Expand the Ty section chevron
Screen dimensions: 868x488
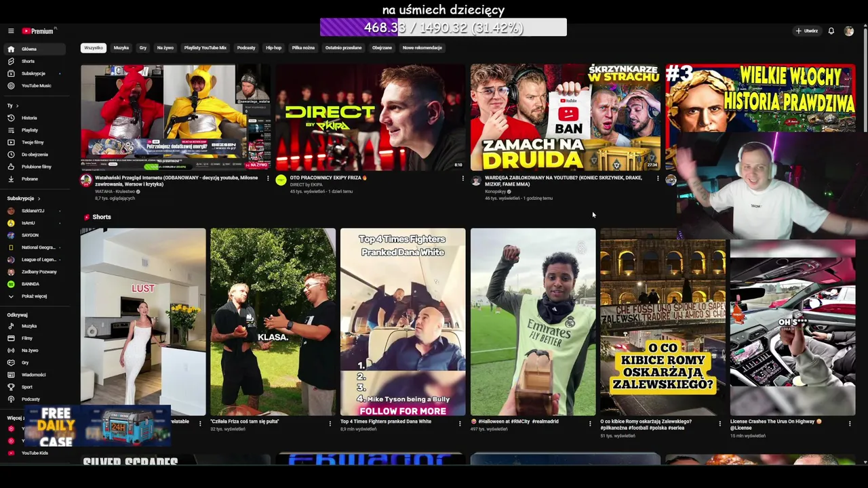pyautogui.click(x=17, y=106)
